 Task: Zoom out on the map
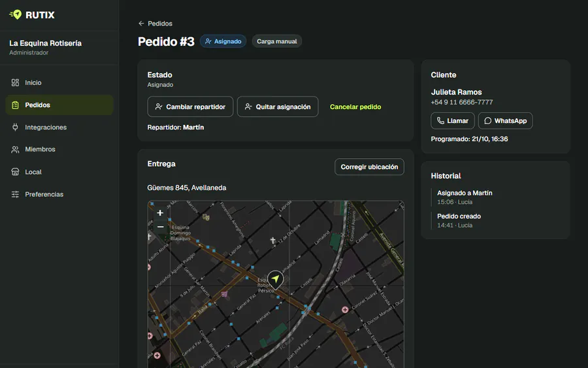(x=160, y=227)
